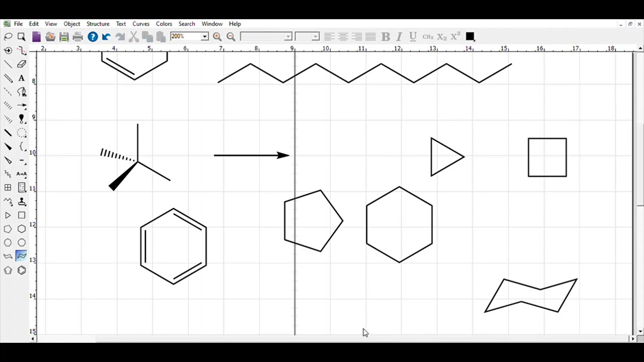Undo the last action with blue arrow
644x362 pixels.
coord(106,37)
